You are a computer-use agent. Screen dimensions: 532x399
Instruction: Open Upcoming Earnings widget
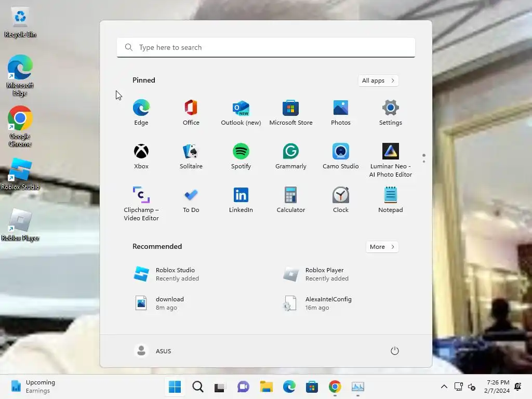coord(33,387)
